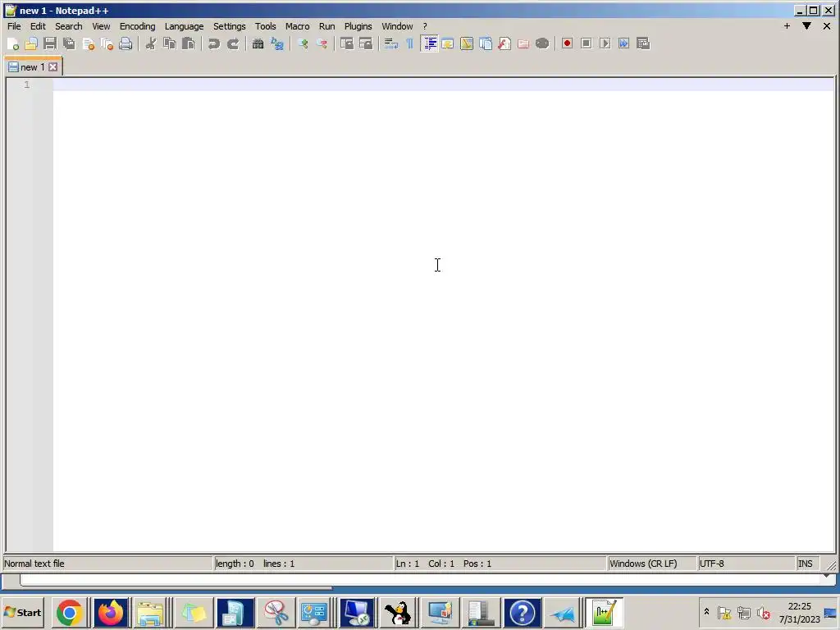Show hidden system tray icons arrow

706,612
